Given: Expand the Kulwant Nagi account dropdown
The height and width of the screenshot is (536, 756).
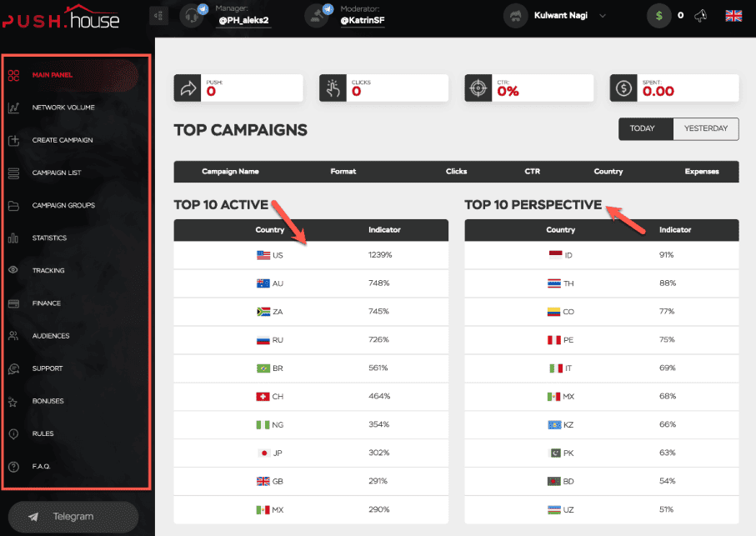Looking at the screenshot, I should 602,16.
